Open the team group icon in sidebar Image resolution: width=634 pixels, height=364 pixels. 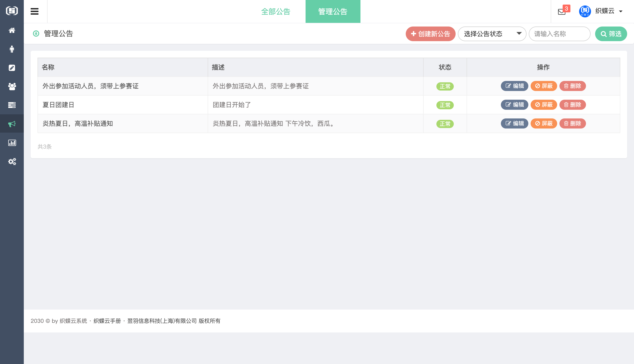pos(12,86)
